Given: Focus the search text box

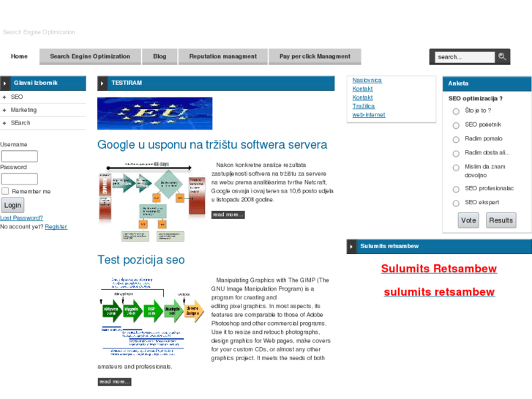Looking at the screenshot, I should click(x=465, y=57).
